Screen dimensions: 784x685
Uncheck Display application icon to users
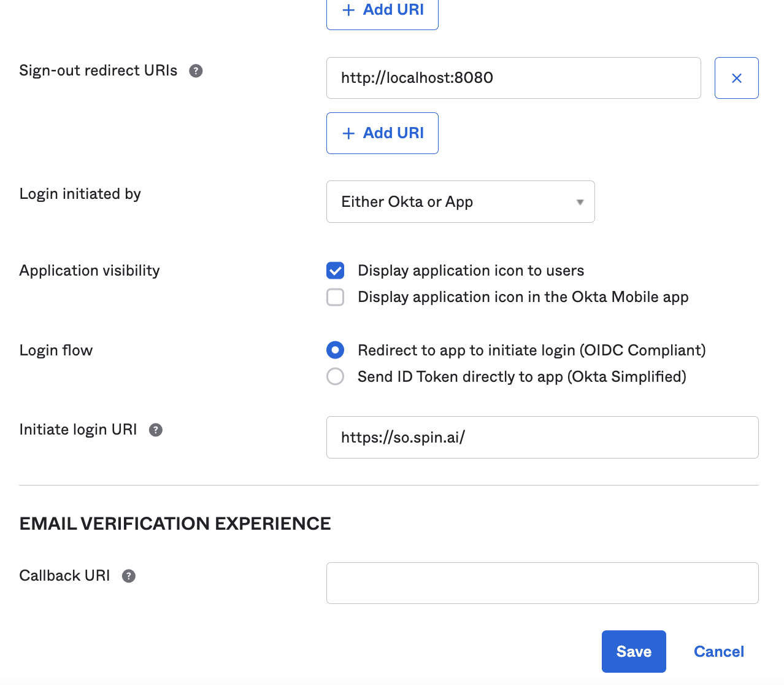[x=336, y=271]
